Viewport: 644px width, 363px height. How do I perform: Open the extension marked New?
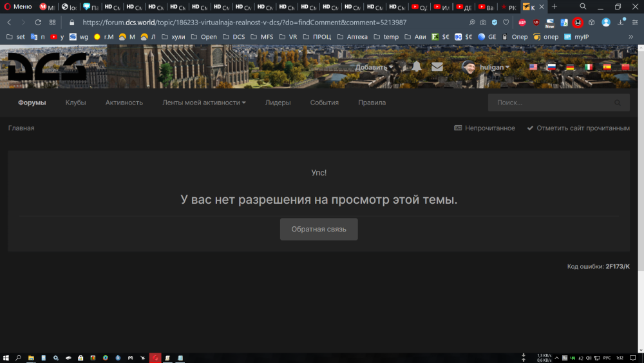(550, 23)
